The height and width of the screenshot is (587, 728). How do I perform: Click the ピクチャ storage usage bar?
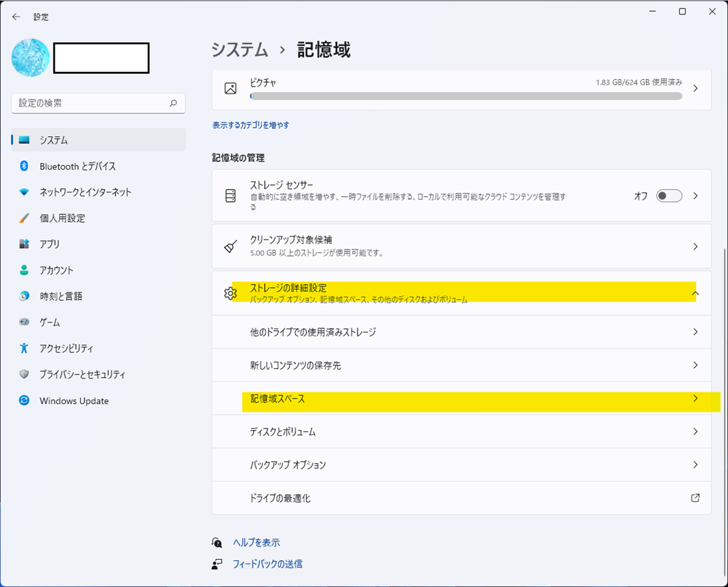[466, 96]
